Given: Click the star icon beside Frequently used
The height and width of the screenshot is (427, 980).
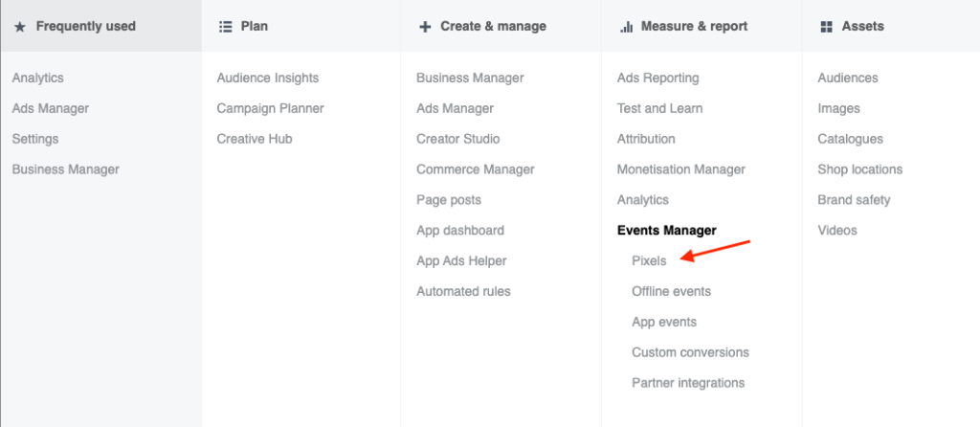Looking at the screenshot, I should pos(20,27).
